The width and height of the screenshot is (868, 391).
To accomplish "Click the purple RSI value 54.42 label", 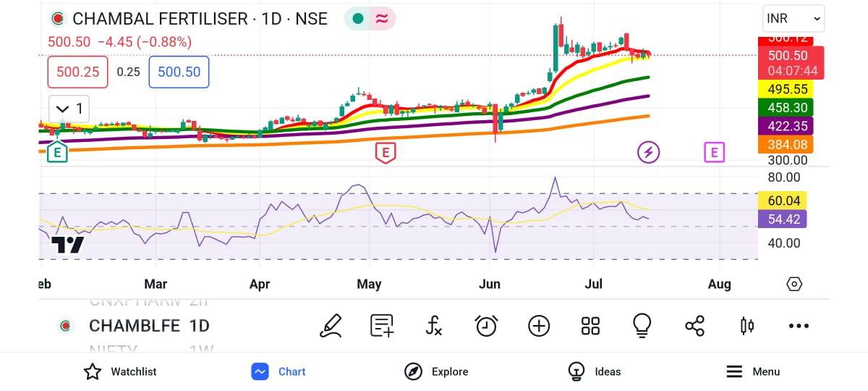I will point(782,219).
